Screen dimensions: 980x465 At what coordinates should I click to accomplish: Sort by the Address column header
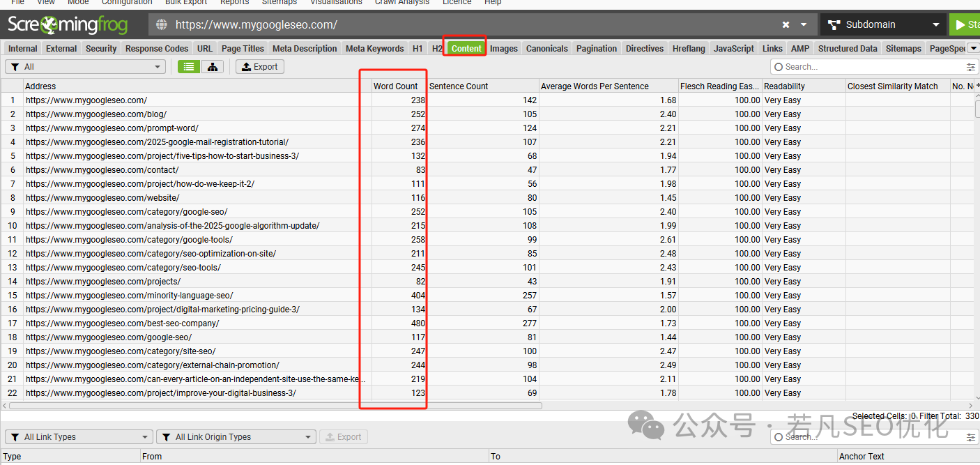coord(197,86)
